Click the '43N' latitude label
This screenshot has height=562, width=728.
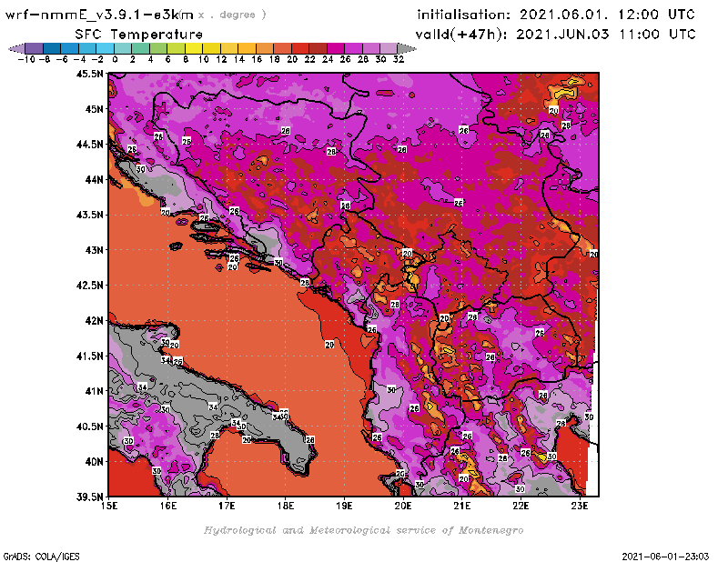[x=94, y=250]
